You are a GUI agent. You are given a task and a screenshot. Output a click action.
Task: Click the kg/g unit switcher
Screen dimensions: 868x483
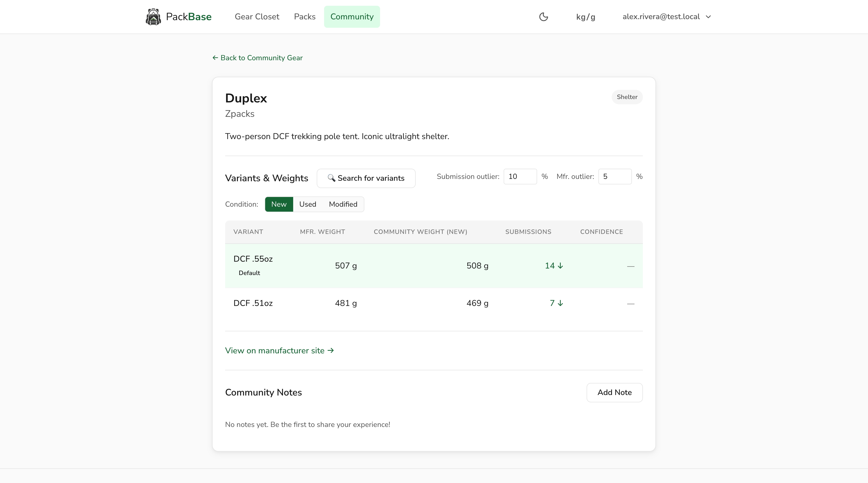[x=586, y=17]
